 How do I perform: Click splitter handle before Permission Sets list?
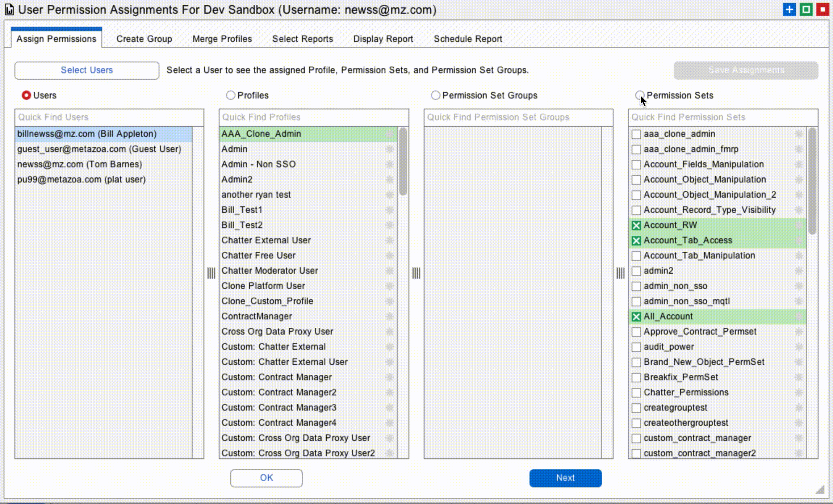620,273
